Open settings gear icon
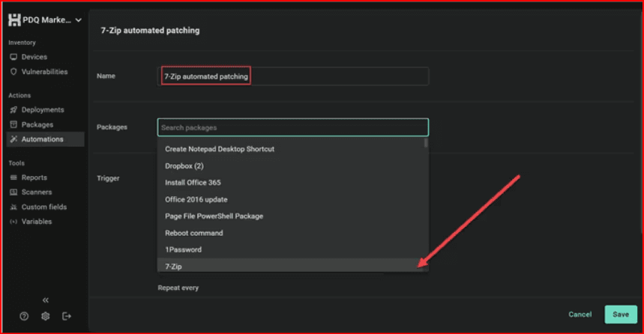 tap(46, 316)
